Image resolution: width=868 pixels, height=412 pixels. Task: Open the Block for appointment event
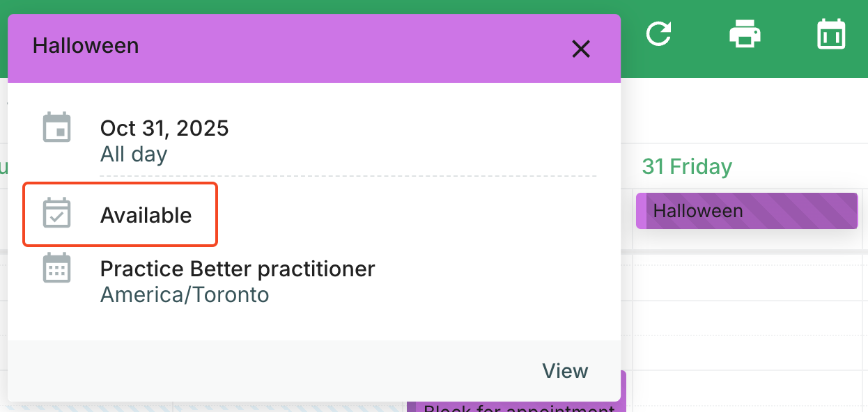pos(518,406)
